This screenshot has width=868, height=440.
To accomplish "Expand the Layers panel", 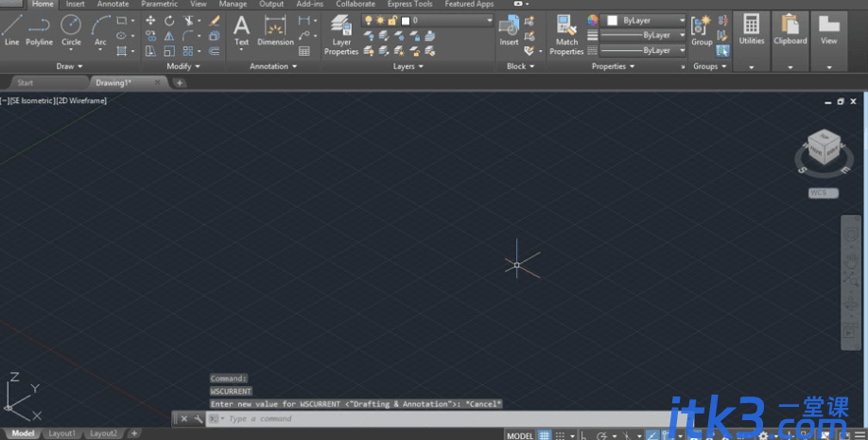I will coord(408,66).
